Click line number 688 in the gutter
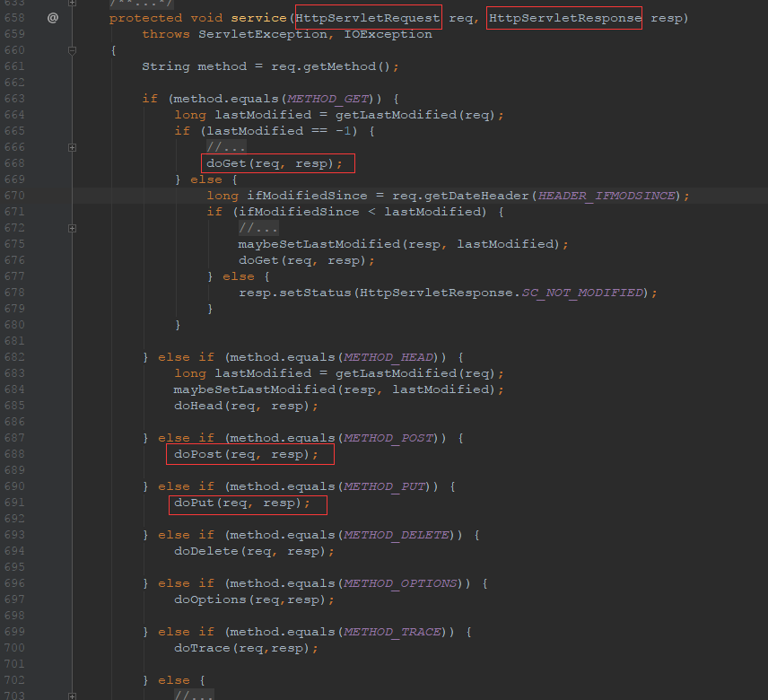 click(x=14, y=454)
